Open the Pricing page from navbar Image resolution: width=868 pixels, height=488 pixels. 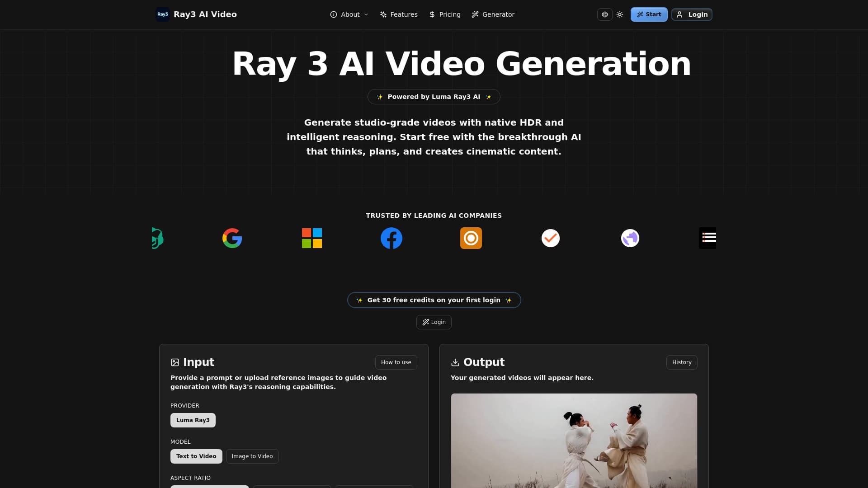point(445,14)
